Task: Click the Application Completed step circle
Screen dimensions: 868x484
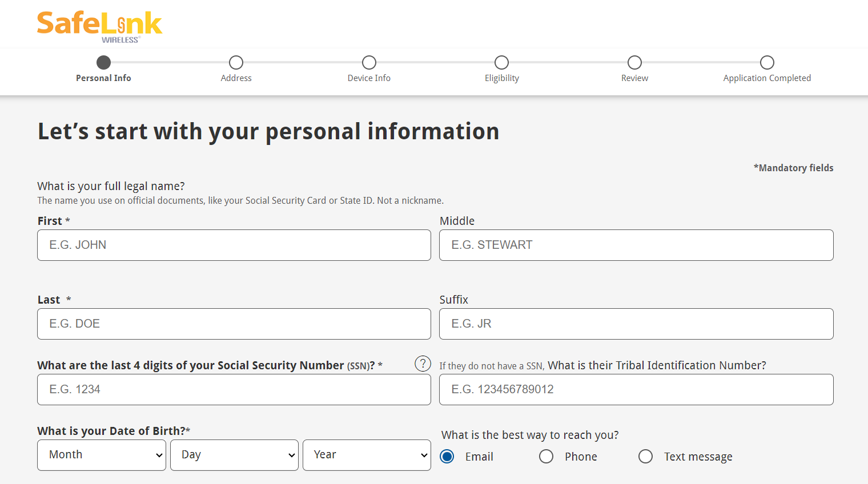Action: tap(767, 62)
